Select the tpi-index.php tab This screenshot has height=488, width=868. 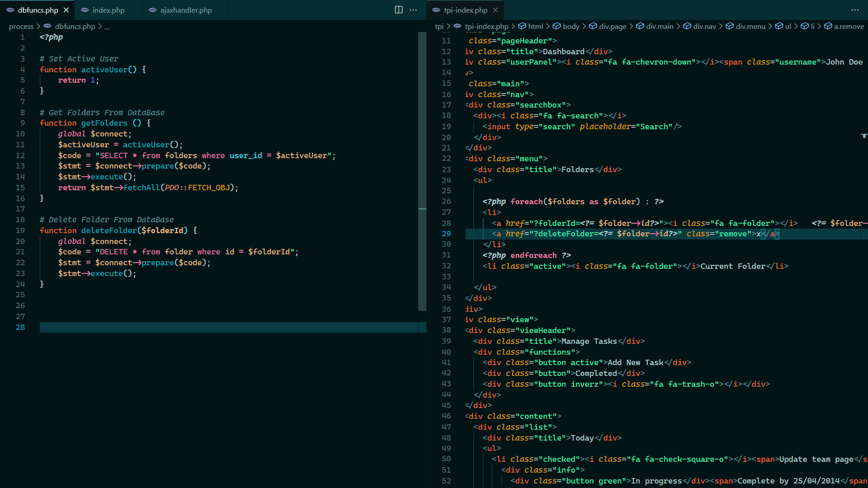pos(465,10)
